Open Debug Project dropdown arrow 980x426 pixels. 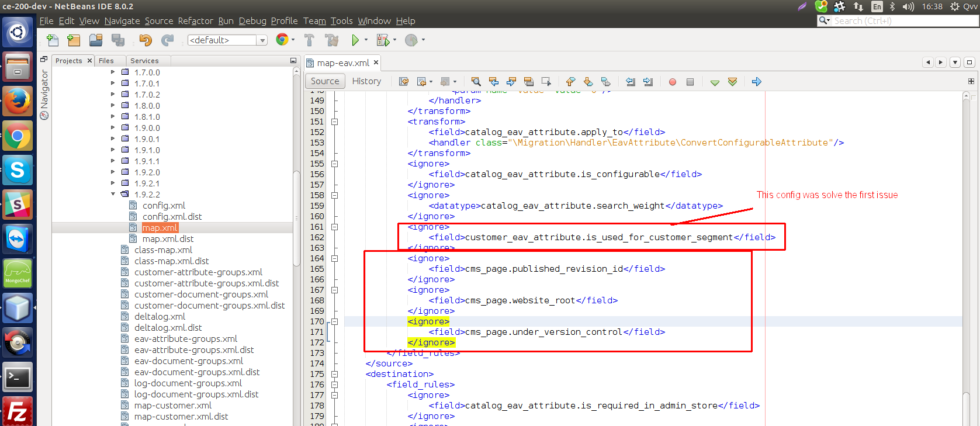[394, 40]
